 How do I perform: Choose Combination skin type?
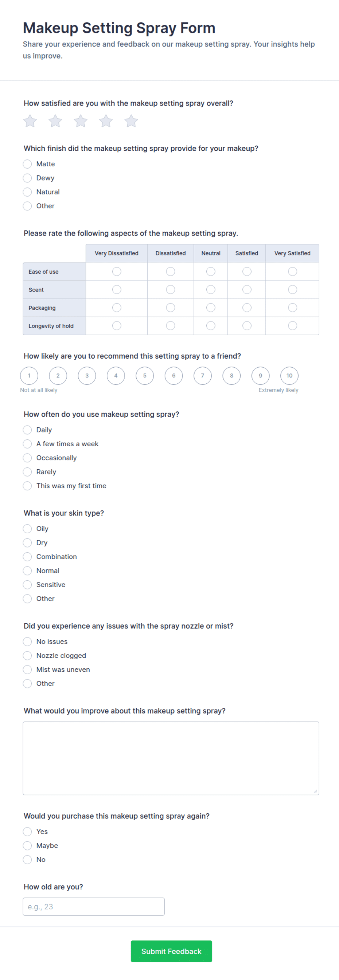(27, 557)
